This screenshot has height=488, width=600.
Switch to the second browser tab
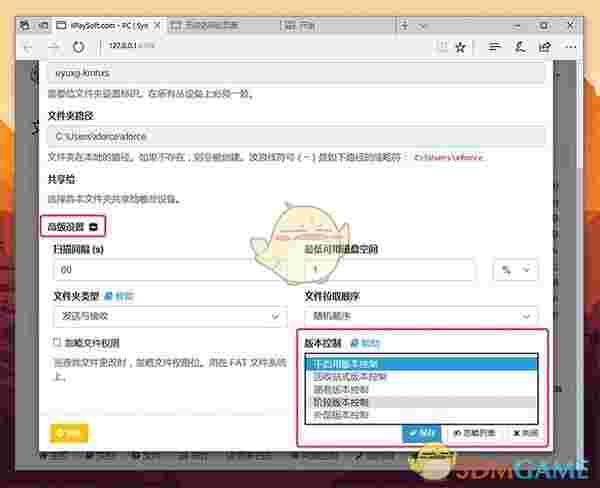point(223,26)
